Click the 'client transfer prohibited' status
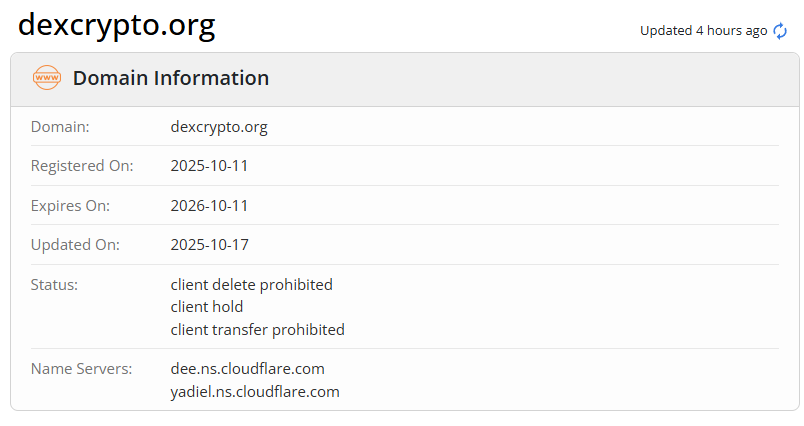 [x=257, y=329]
